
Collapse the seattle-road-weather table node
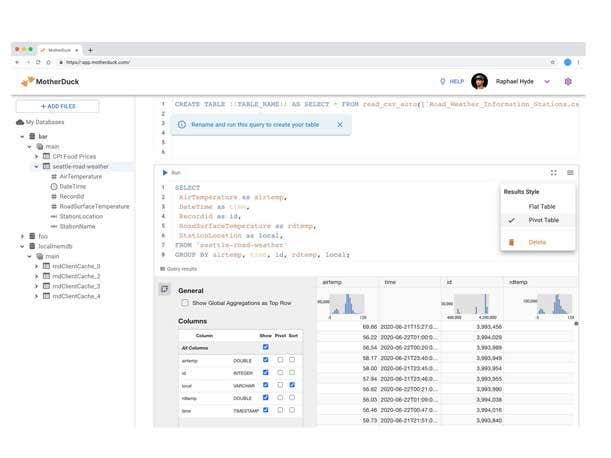click(37, 166)
